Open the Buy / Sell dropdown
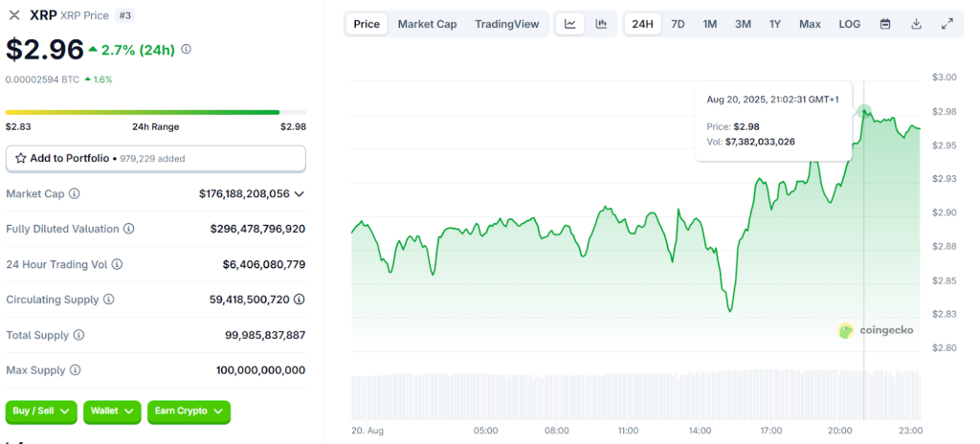The width and height of the screenshot is (980, 444). [x=41, y=411]
